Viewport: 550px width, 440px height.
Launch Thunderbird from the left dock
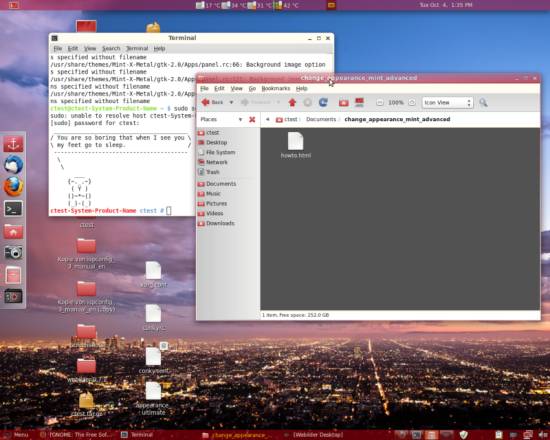click(13, 164)
